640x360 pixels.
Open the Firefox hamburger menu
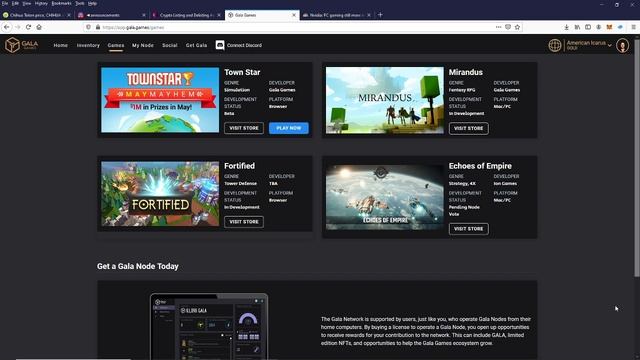[633, 27]
